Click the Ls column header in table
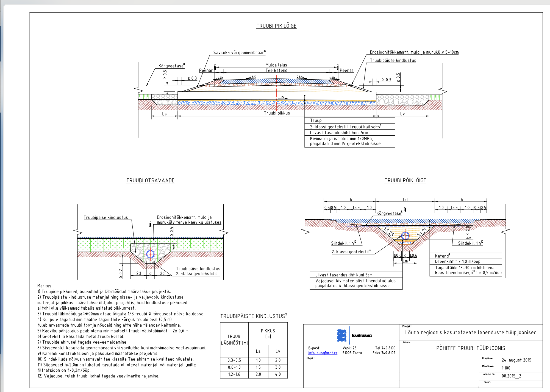550x392 pixels. click(258, 351)
